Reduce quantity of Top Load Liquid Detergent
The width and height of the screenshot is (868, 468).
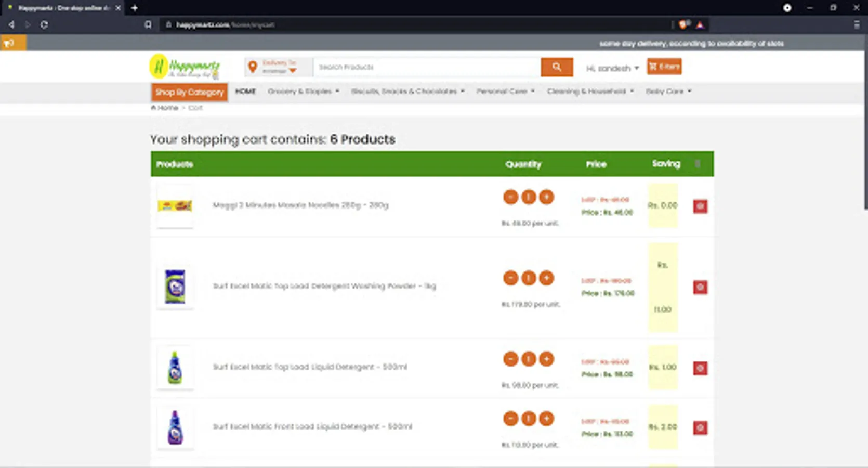511,359
